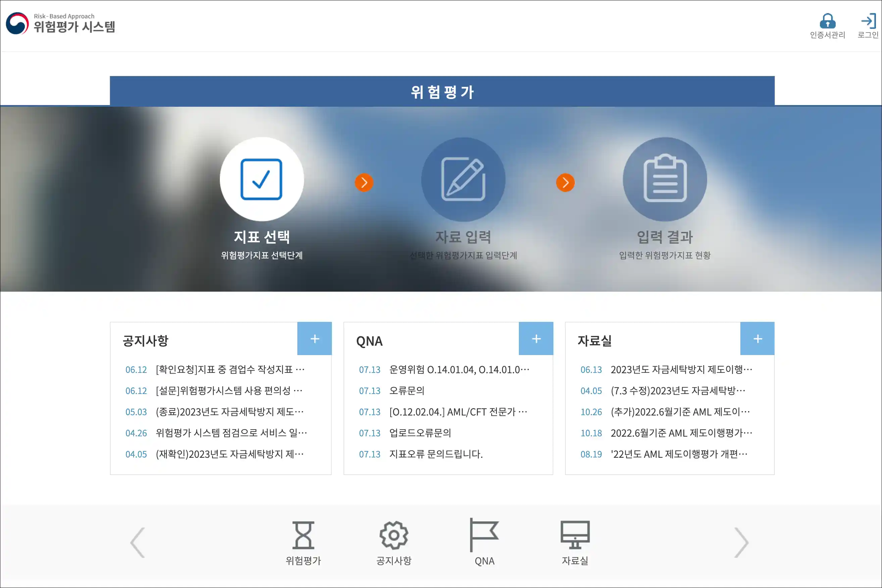The width and height of the screenshot is (882, 588).
Task: Click the 위험평가 시스템 logo emblem
Action: click(x=17, y=23)
